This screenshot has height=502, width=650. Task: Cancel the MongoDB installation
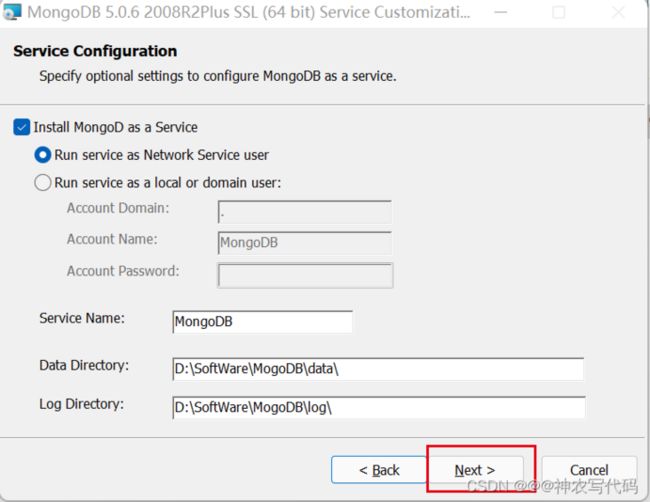589,470
